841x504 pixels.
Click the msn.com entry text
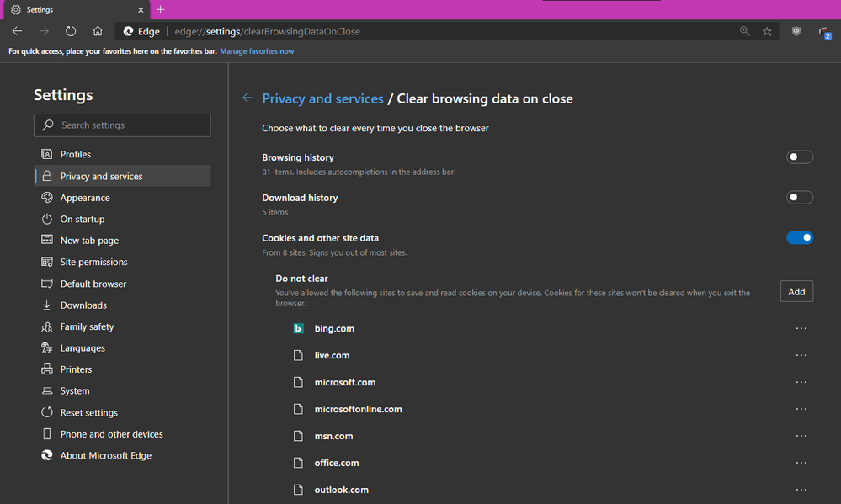pyautogui.click(x=333, y=436)
